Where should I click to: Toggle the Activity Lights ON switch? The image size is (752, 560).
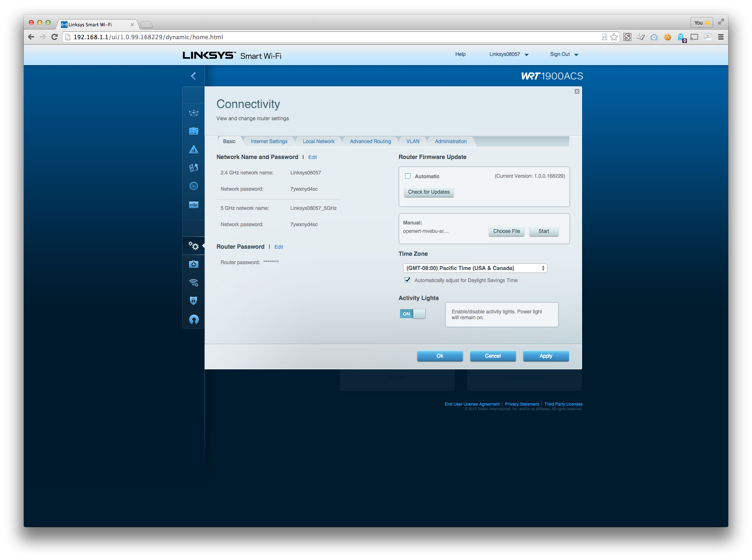tap(413, 314)
